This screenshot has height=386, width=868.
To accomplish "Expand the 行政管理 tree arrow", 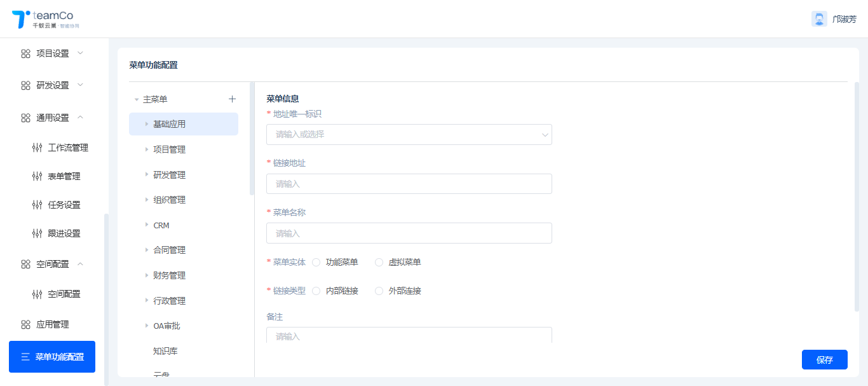I will (147, 301).
